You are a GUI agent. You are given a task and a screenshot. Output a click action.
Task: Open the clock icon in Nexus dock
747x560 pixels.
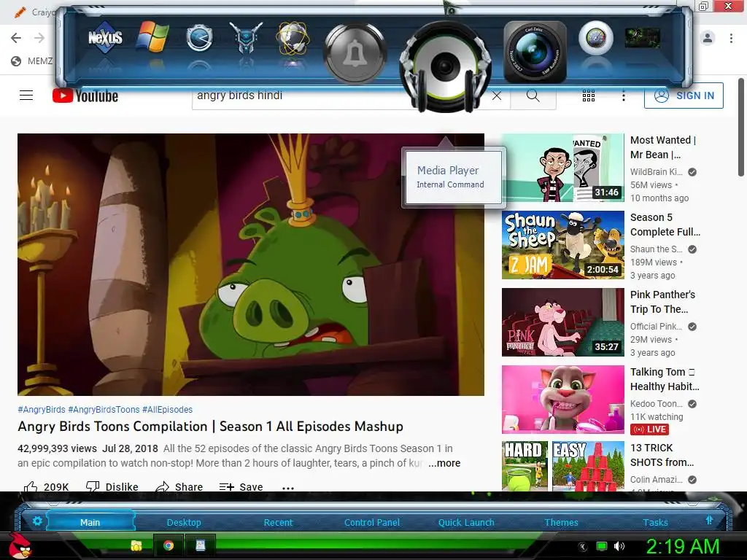click(199, 38)
